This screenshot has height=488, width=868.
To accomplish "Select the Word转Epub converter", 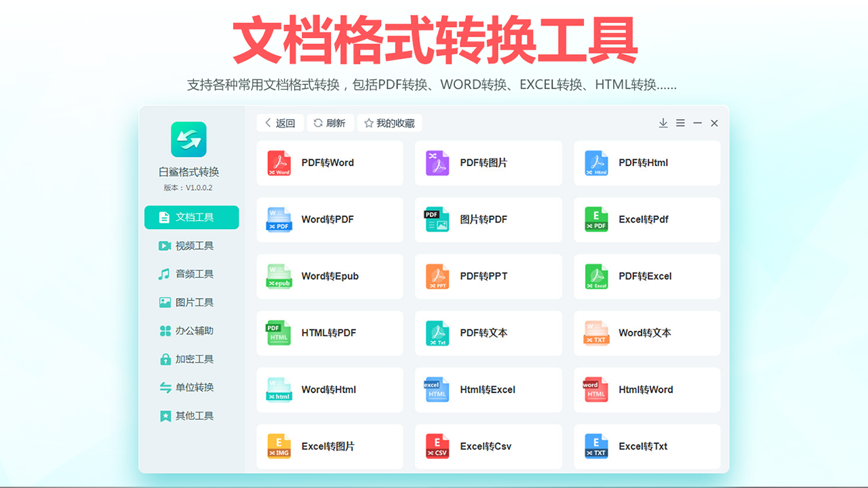I will tap(330, 277).
